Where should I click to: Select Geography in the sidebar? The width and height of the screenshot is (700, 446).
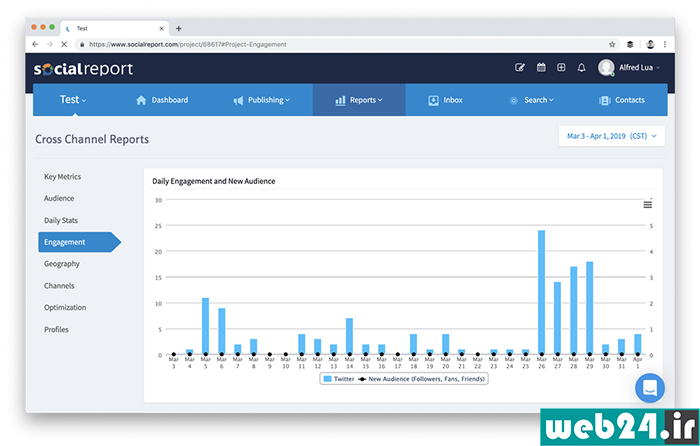(62, 264)
